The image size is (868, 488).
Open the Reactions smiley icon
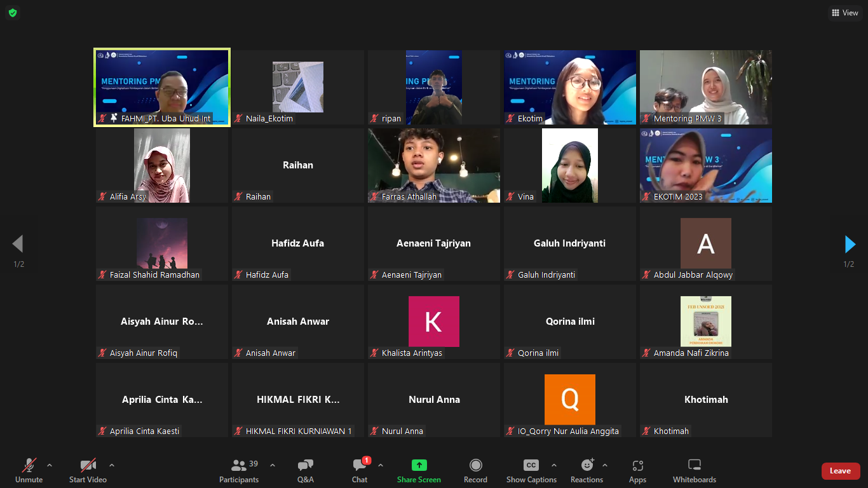[x=587, y=465]
